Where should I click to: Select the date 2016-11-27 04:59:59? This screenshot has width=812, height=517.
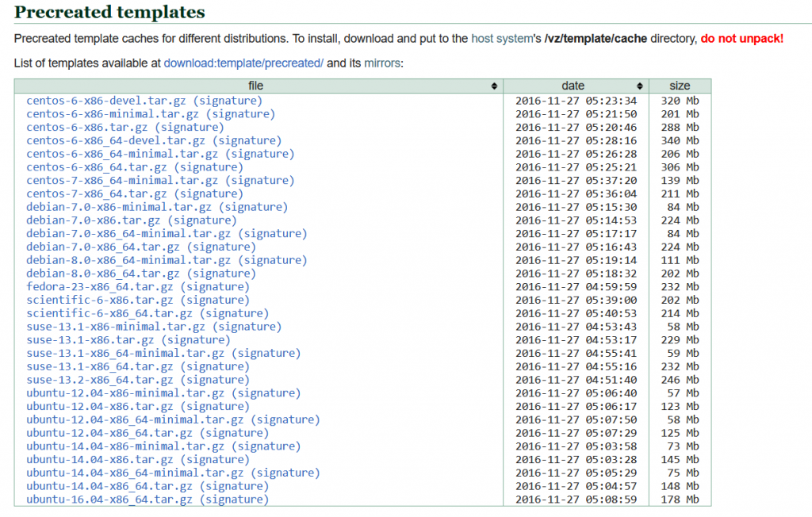(x=576, y=287)
